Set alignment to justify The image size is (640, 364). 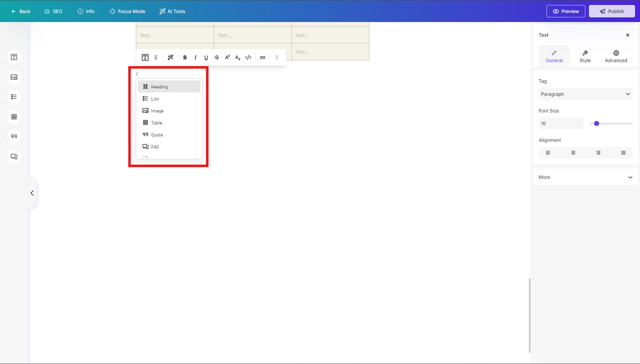pos(623,153)
